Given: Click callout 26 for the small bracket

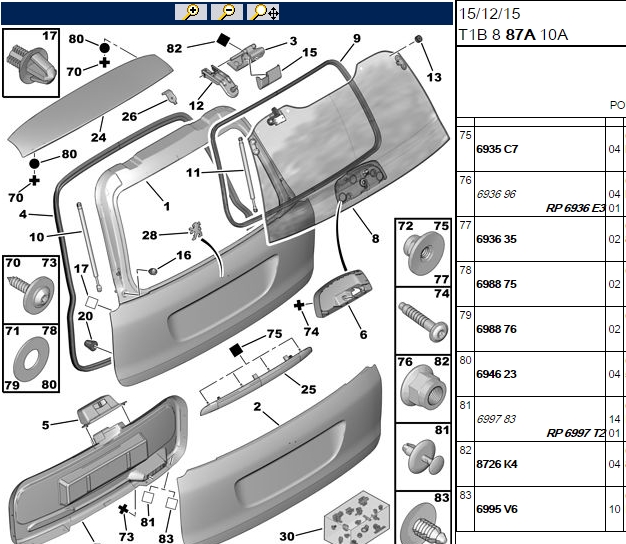Looking at the screenshot, I should [129, 117].
